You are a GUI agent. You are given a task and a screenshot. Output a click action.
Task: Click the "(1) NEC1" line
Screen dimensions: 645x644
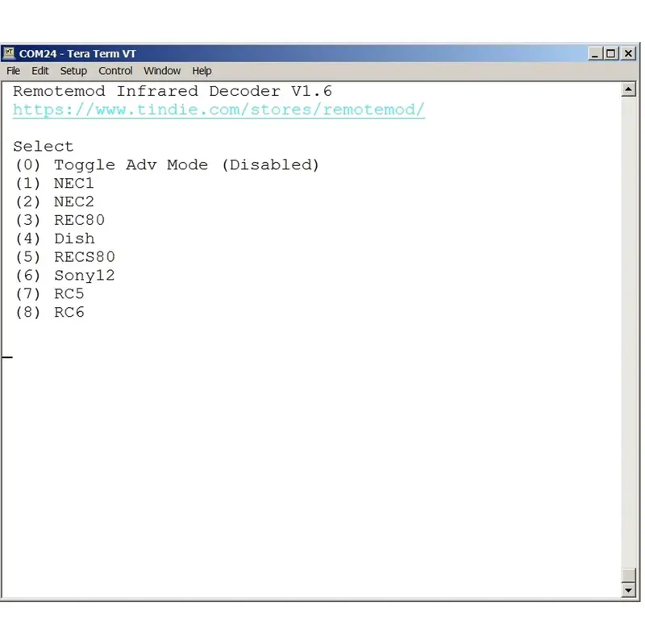(54, 184)
